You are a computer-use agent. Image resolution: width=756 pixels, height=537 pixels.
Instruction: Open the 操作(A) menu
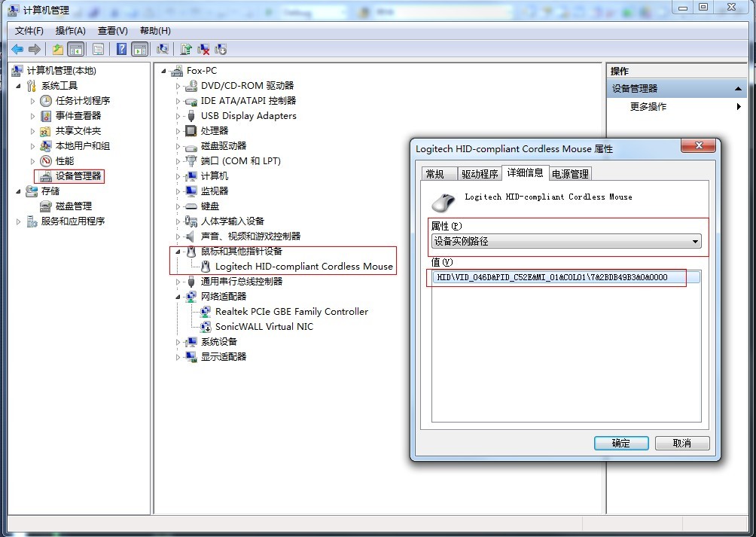pos(70,31)
